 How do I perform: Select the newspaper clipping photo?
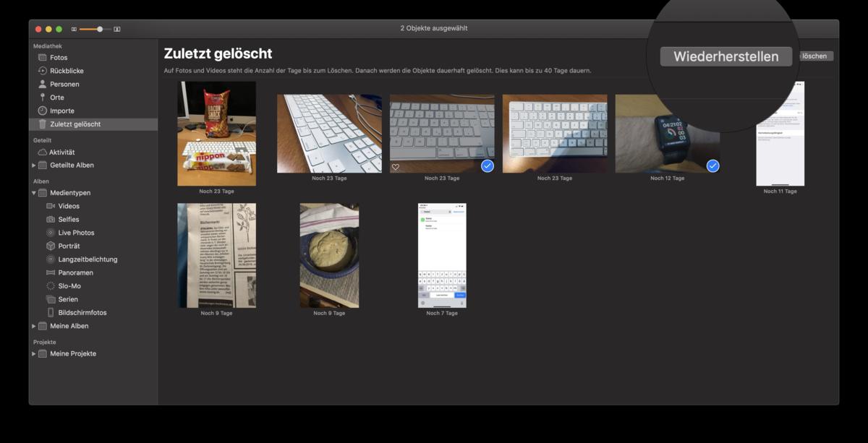click(x=217, y=256)
